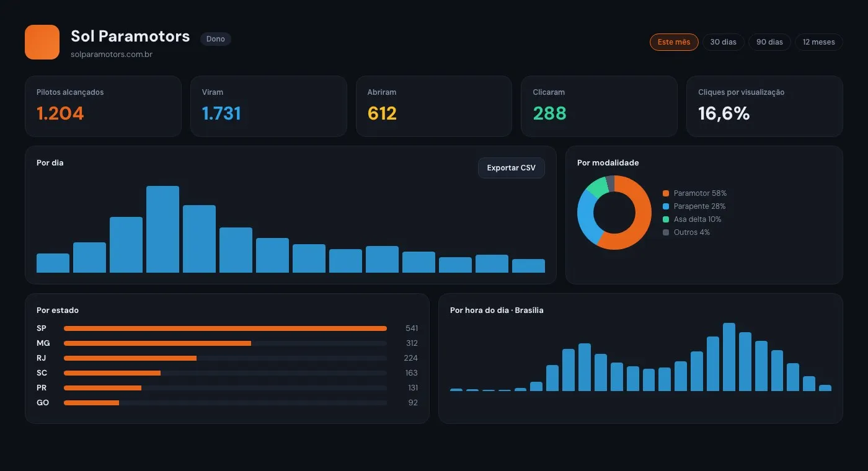Click the orange Paramotor legend swatch
This screenshot has width=868, height=471.
tap(666, 193)
